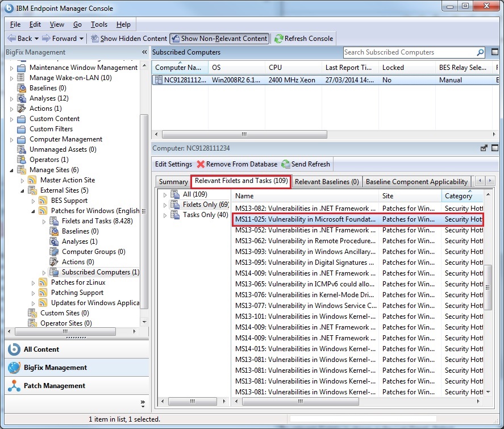Image resolution: width=504 pixels, height=429 pixels.
Task: Select the Custom Filters tree item
Action: 51,129
